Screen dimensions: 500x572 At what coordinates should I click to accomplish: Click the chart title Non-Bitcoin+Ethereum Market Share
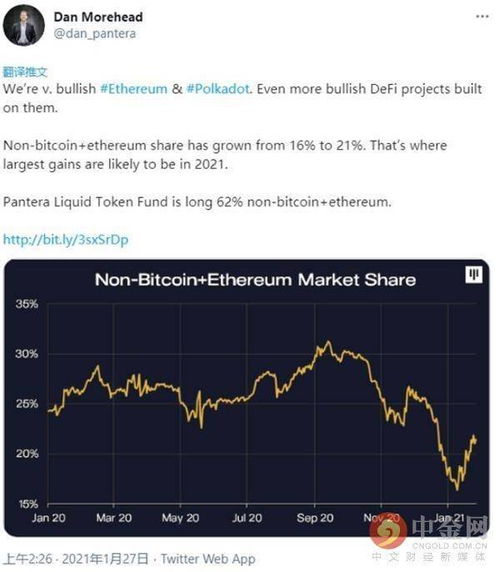(x=255, y=280)
